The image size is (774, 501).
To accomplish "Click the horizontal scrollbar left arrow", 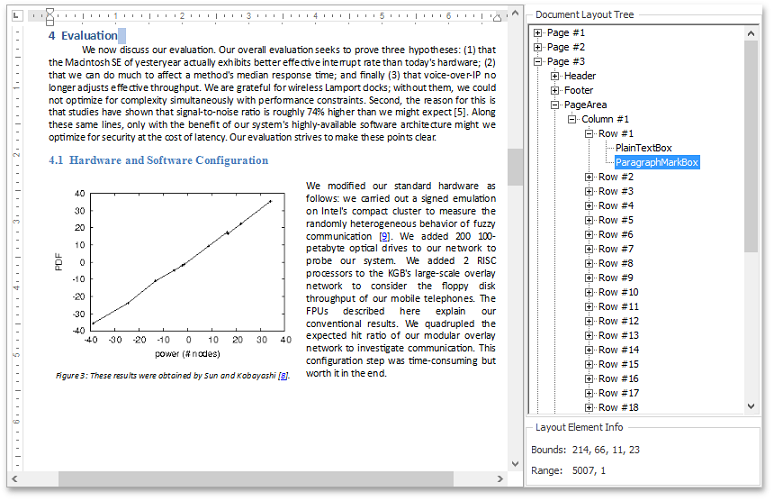I will pyautogui.click(x=14, y=479).
